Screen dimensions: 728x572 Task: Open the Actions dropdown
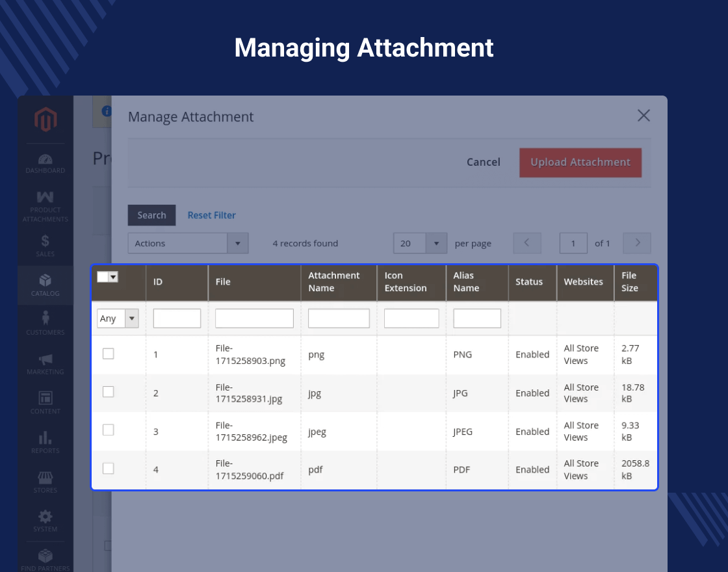(x=188, y=243)
